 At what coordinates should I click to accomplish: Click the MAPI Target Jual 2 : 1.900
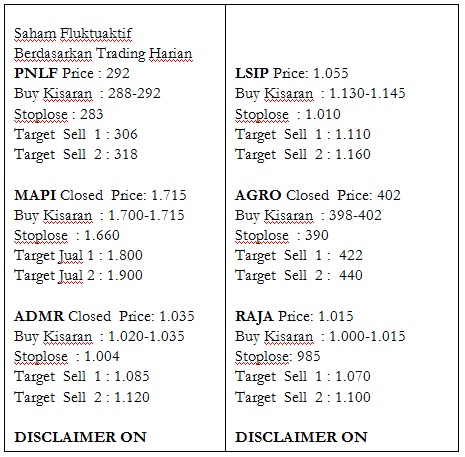tap(78, 276)
